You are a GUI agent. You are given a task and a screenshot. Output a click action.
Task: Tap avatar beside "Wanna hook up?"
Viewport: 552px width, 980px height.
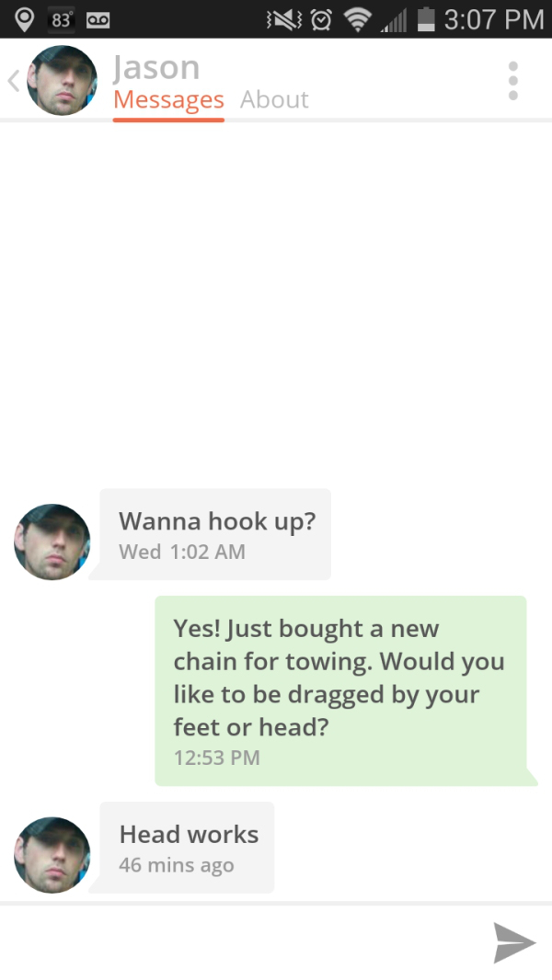52,541
